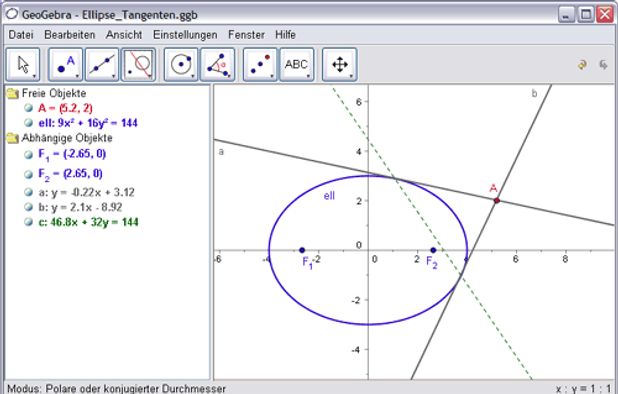Toggle visibility bullet of ell ellipse
The image size is (618, 394).
point(28,123)
